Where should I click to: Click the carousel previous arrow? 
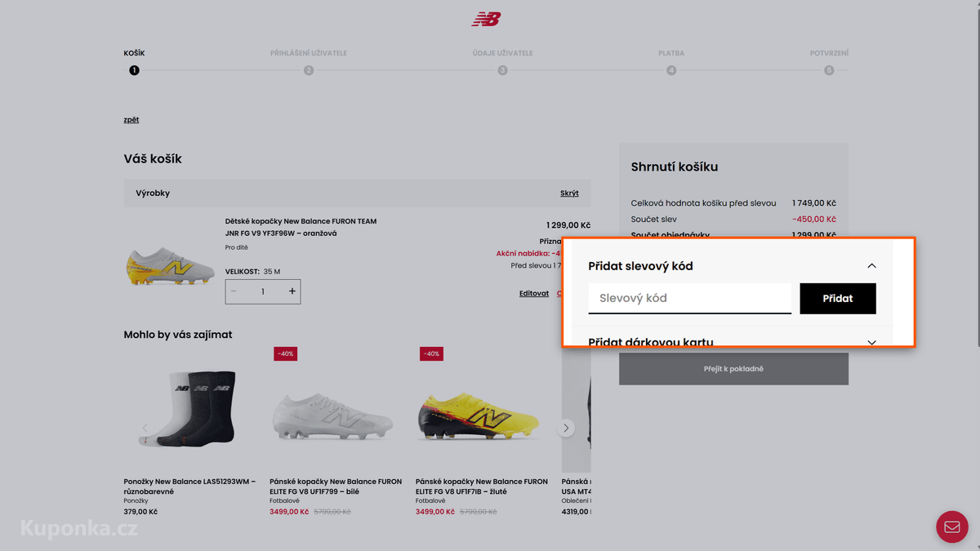(145, 428)
